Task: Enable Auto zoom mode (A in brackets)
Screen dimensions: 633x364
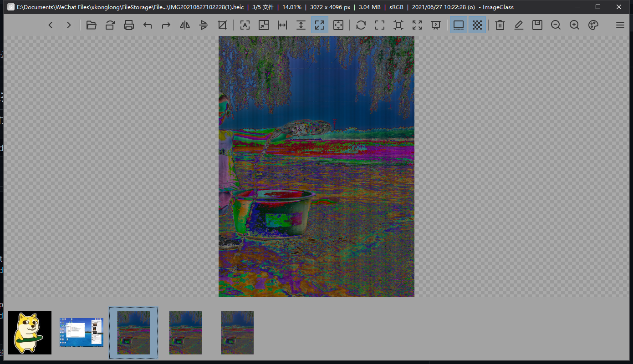Action: tap(245, 25)
